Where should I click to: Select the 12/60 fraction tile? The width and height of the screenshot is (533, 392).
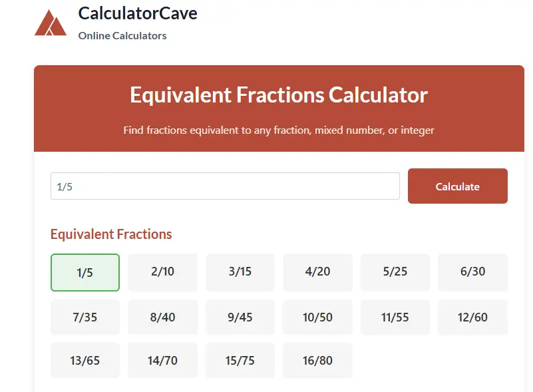[x=472, y=317]
